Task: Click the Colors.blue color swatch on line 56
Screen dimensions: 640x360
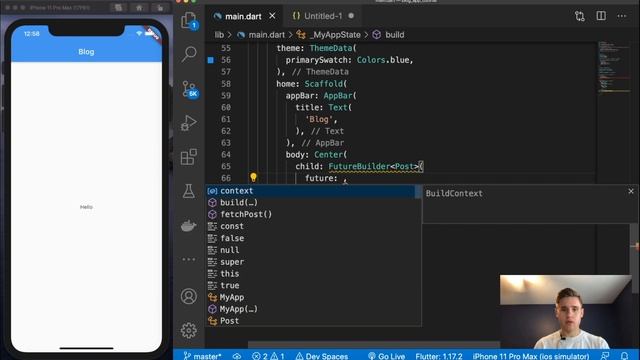Action: pos(211,60)
